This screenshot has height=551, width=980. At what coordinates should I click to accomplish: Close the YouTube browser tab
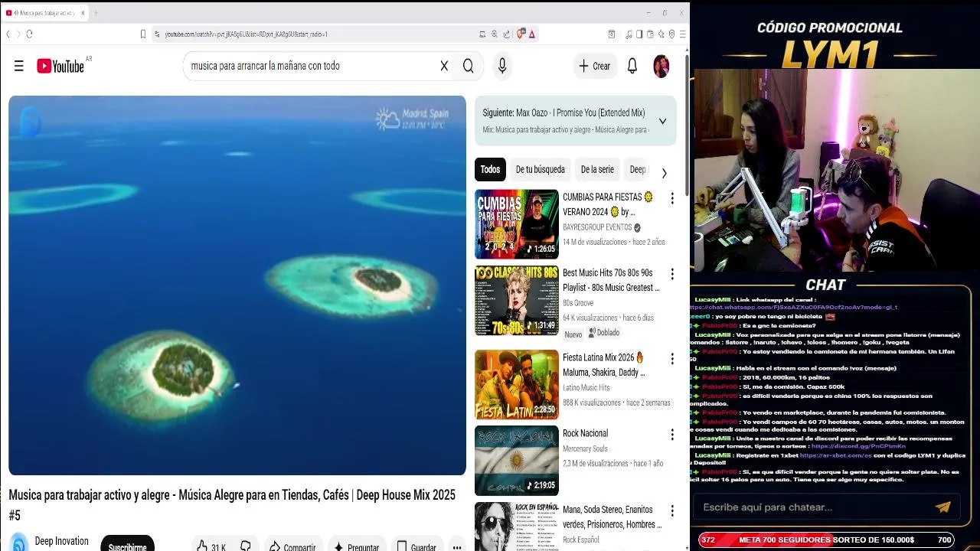pos(83,12)
